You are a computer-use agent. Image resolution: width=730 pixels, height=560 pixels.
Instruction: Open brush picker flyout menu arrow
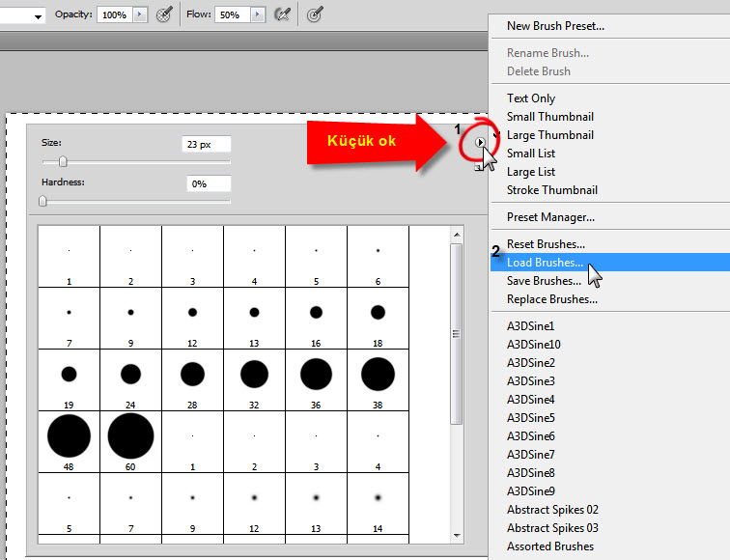click(x=480, y=142)
